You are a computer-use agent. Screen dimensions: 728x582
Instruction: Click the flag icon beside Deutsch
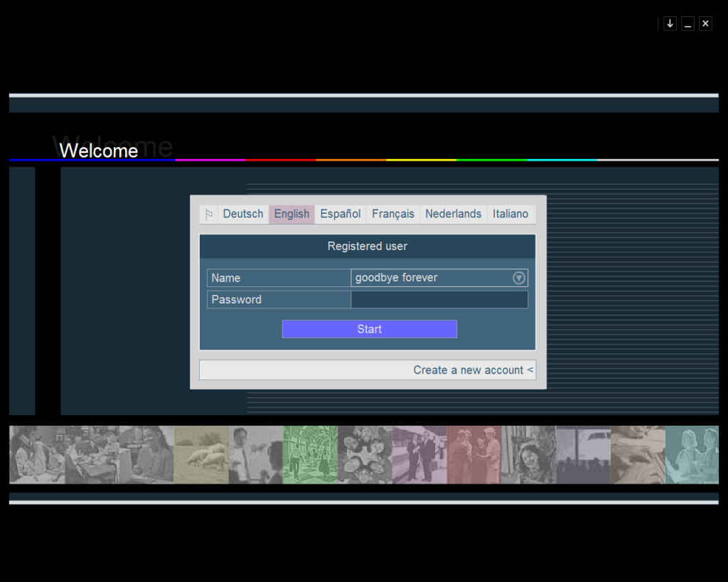(x=209, y=214)
